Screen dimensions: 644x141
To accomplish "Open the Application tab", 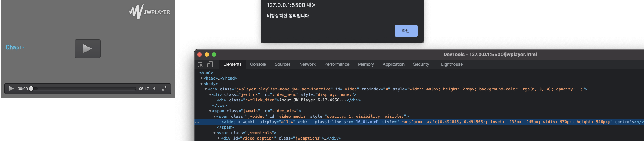I will coord(393,64).
